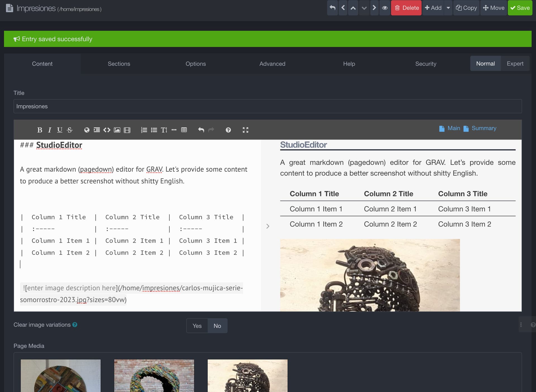Screen dimensions: 536x392
Task: Switch to Normal editing mode
Action: pos(485,64)
